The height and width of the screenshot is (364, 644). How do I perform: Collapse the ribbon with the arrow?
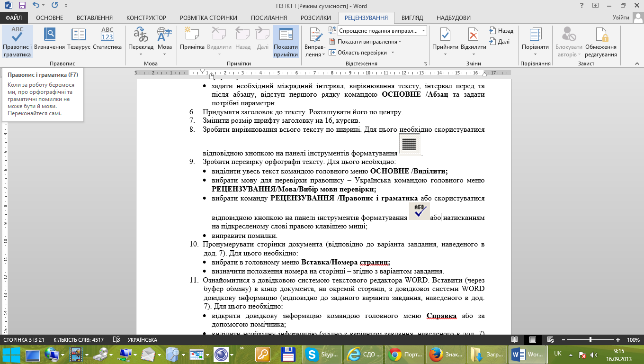(x=637, y=64)
